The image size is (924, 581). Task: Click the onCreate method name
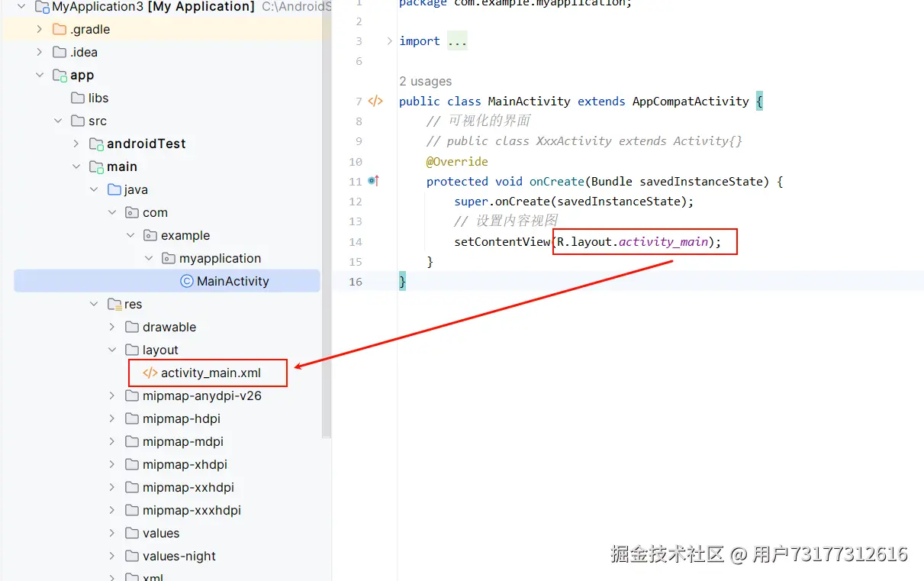pos(557,182)
